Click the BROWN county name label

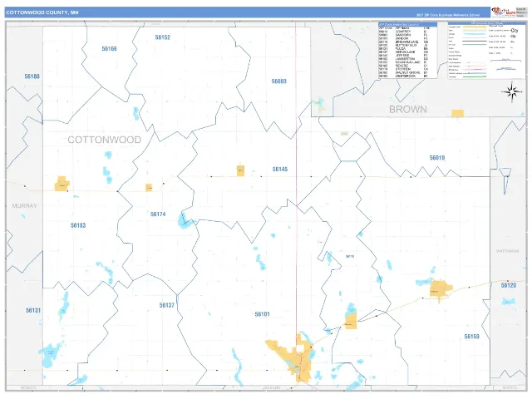click(x=408, y=110)
